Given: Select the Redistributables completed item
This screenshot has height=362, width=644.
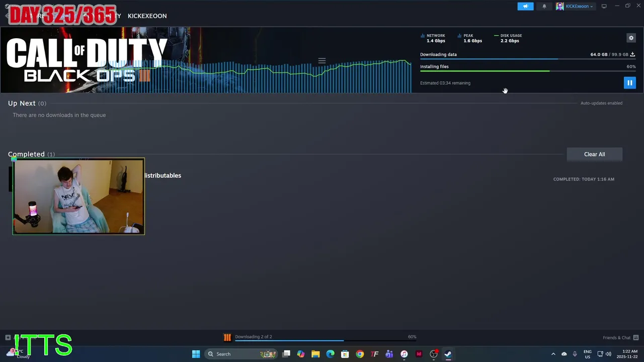Looking at the screenshot, I should [x=163, y=175].
